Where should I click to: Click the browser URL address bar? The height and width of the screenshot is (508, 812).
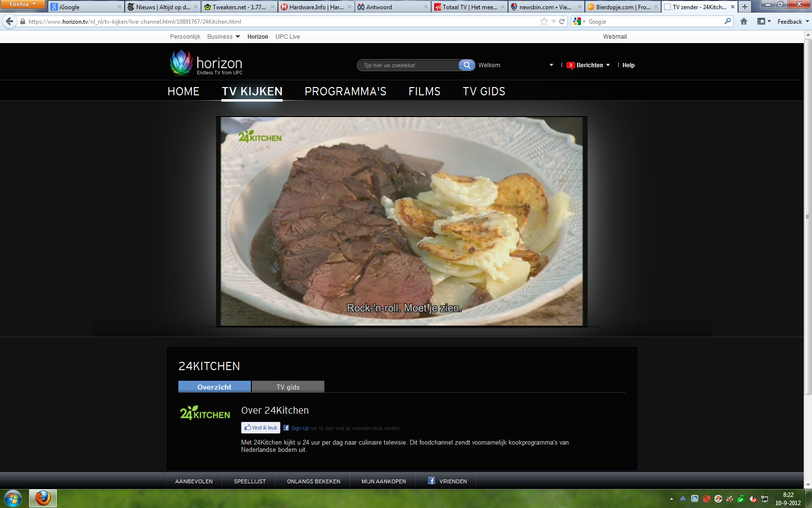coord(283,22)
